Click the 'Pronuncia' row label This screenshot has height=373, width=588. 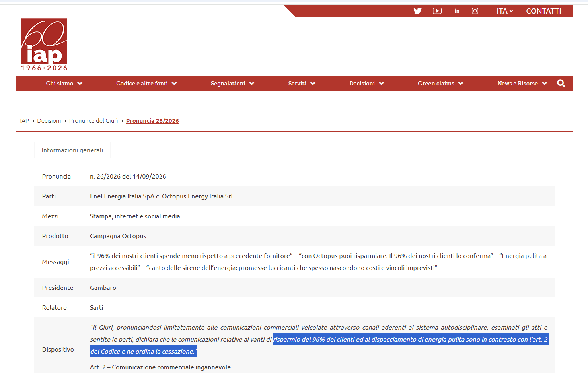(56, 177)
